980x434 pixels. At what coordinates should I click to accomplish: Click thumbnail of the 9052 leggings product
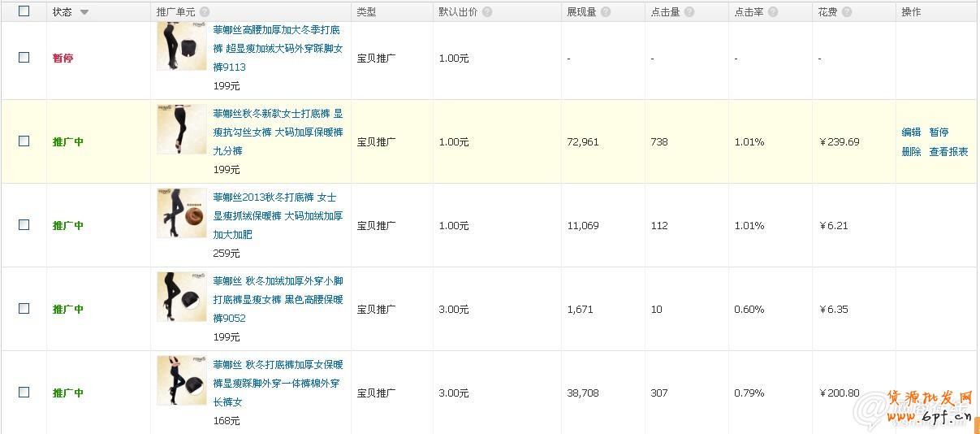coord(181,297)
